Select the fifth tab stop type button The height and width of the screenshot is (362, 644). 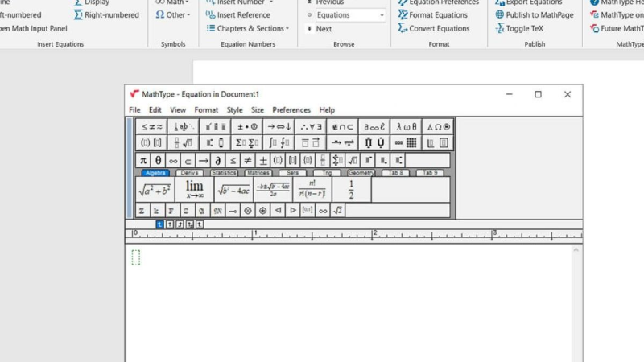200,224
